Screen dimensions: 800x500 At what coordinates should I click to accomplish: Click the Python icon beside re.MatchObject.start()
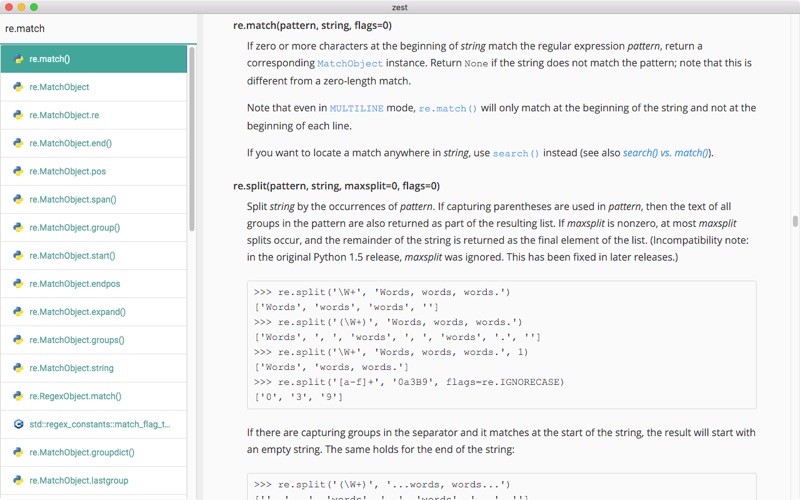click(18, 256)
